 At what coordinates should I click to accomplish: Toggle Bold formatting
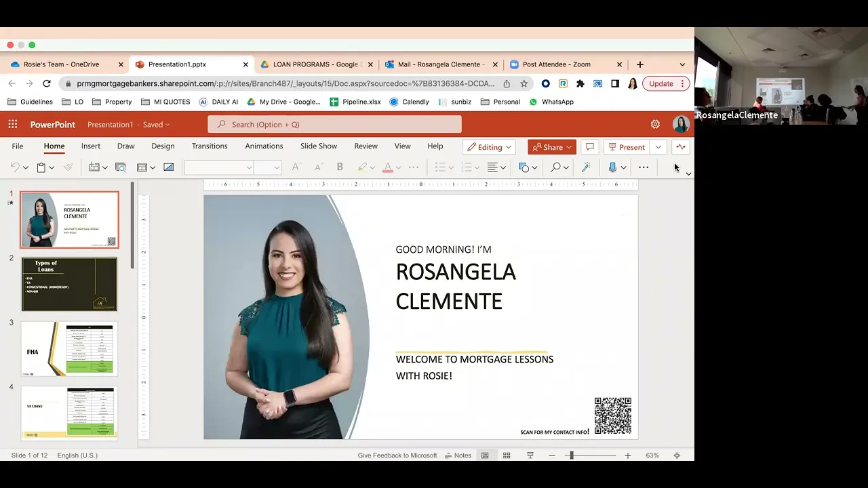click(340, 167)
